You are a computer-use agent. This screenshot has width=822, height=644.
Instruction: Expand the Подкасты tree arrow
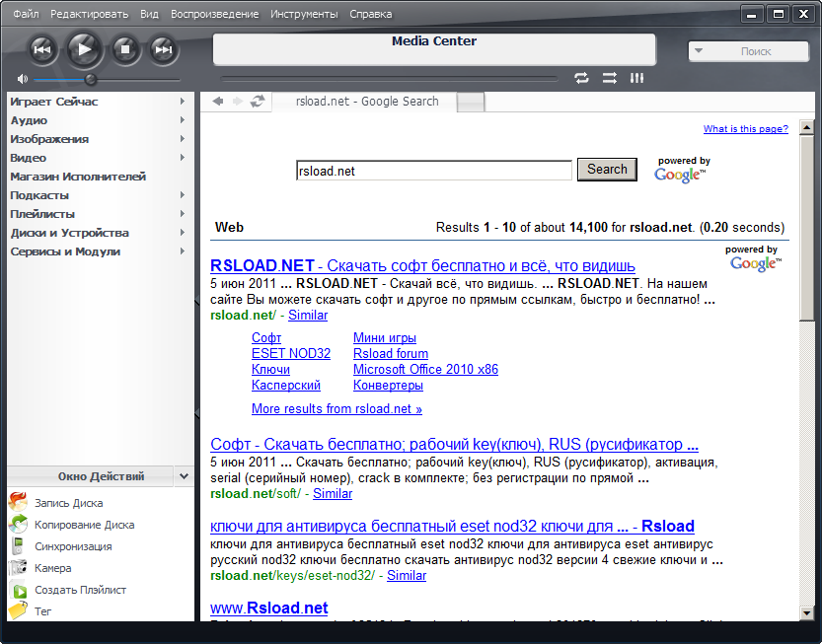(182, 195)
